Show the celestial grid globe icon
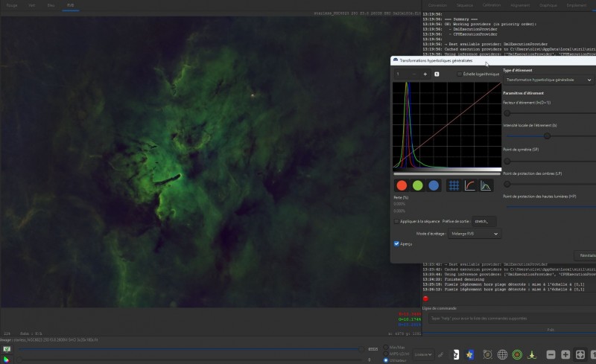 502,354
